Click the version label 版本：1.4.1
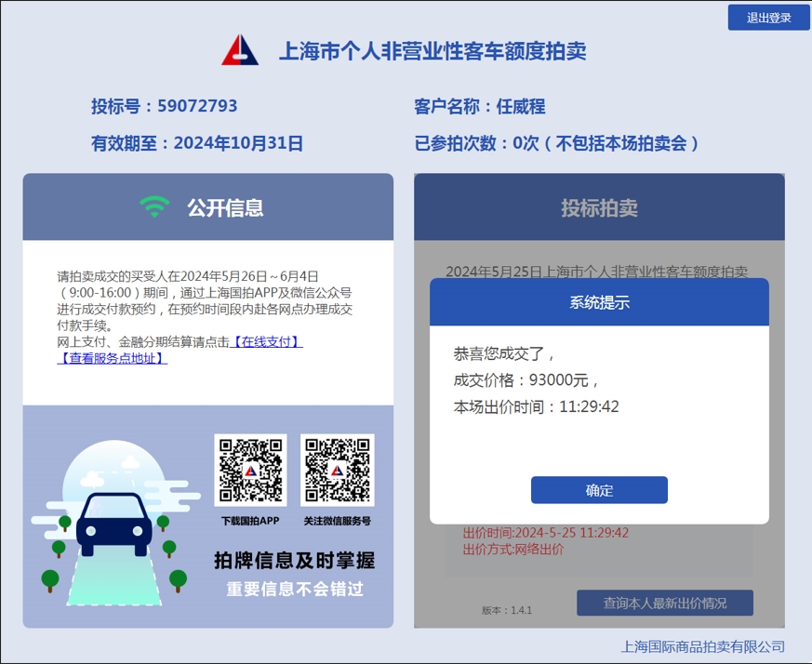Screen dimensions: 812x664 [x=507, y=610]
